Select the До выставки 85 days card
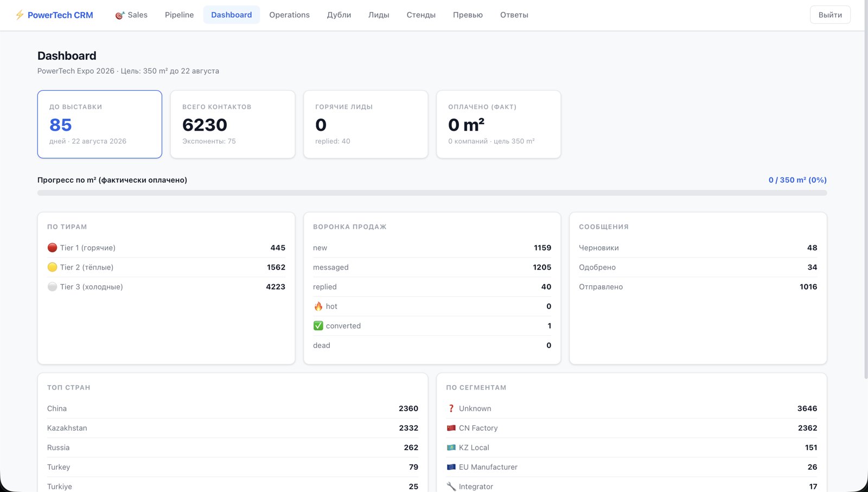The image size is (868, 492). [x=100, y=124]
